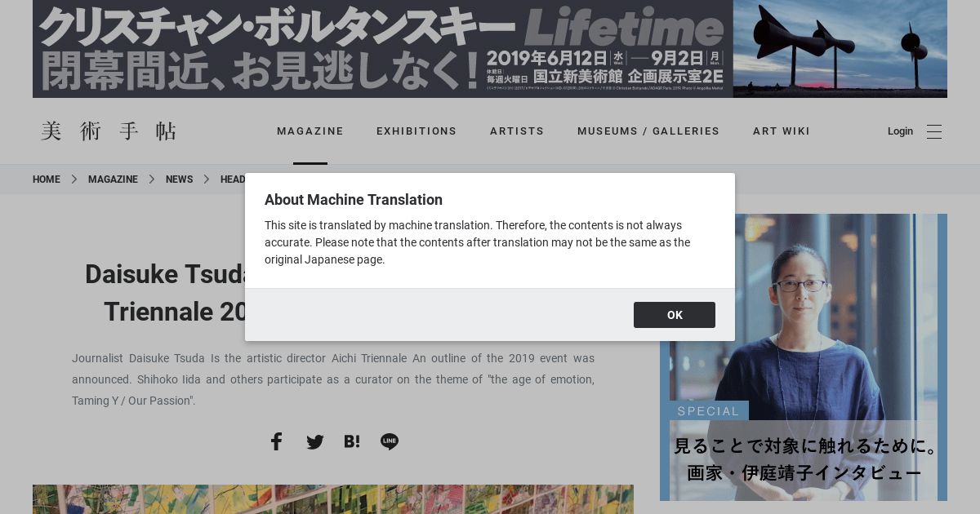Click the Login link

click(900, 131)
